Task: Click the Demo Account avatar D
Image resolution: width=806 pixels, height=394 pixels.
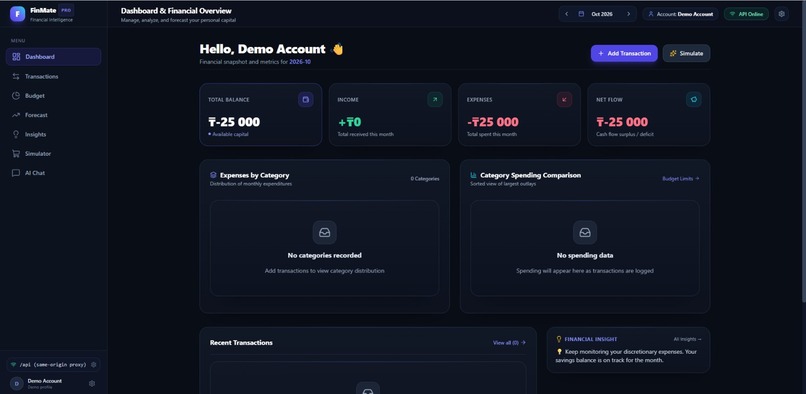Action: 16,384
